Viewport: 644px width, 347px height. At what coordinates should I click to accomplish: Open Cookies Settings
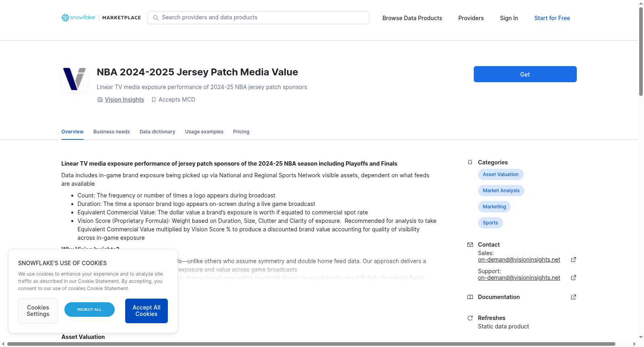point(38,311)
